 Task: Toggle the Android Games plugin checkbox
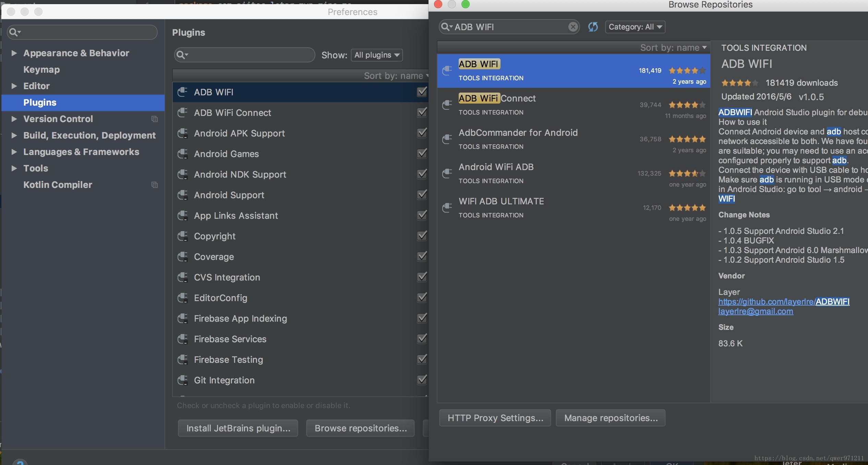point(422,153)
